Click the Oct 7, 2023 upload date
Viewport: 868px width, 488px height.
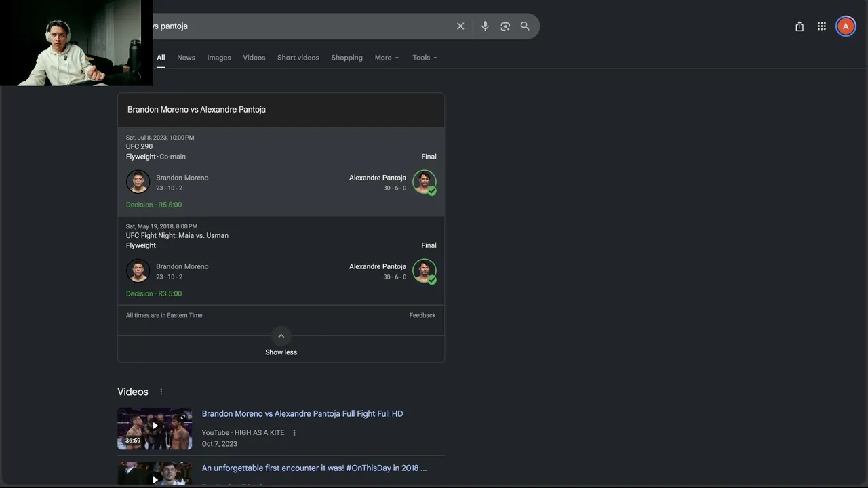tap(220, 444)
